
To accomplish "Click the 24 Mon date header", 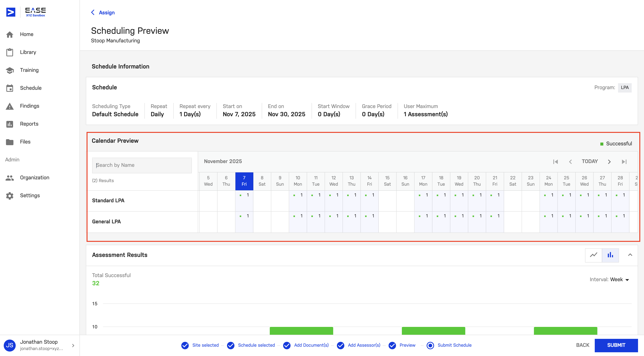I will pos(548,181).
